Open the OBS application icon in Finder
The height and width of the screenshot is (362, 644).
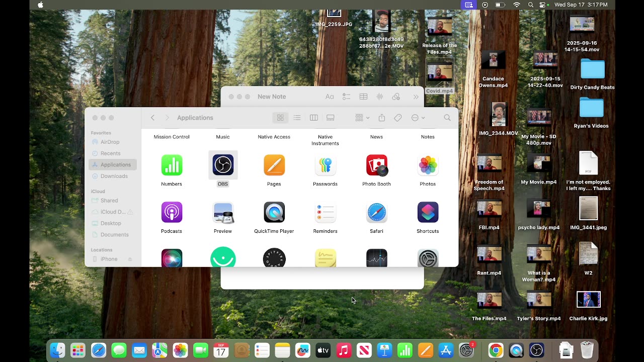point(223,165)
